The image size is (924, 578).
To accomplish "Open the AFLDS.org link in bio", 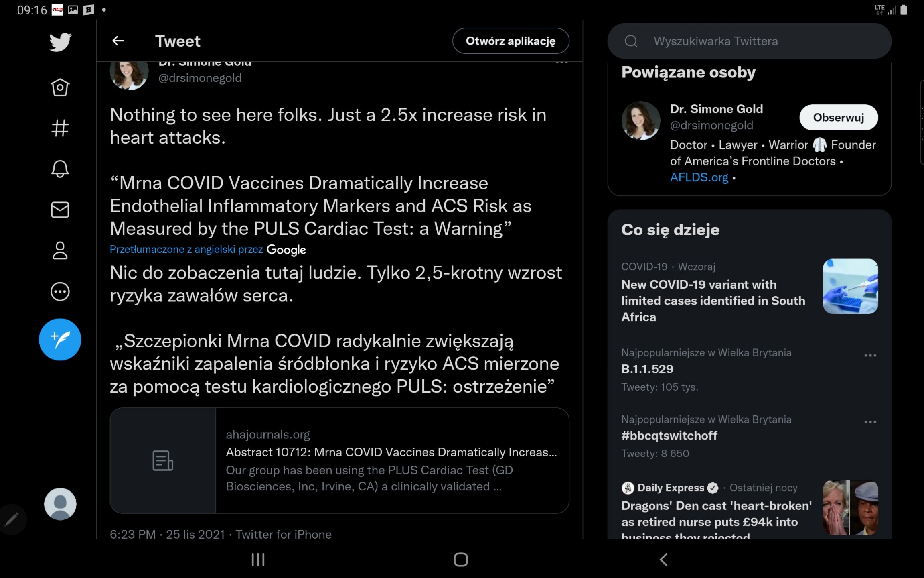I will (x=699, y=177).
